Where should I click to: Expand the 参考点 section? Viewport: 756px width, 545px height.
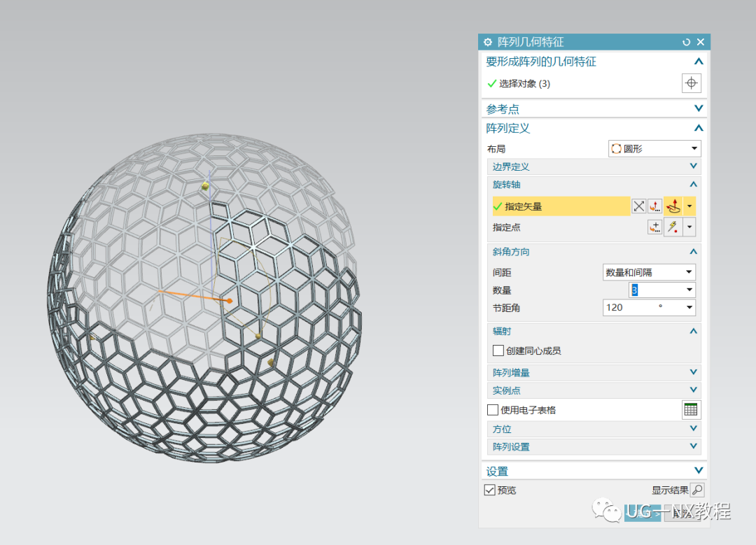[698, 108]
